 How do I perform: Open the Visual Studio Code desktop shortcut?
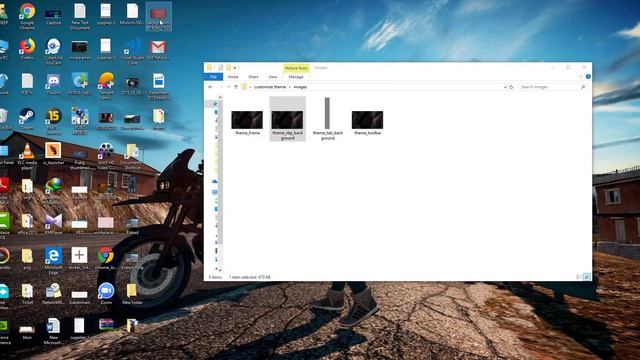pos(132,51)
